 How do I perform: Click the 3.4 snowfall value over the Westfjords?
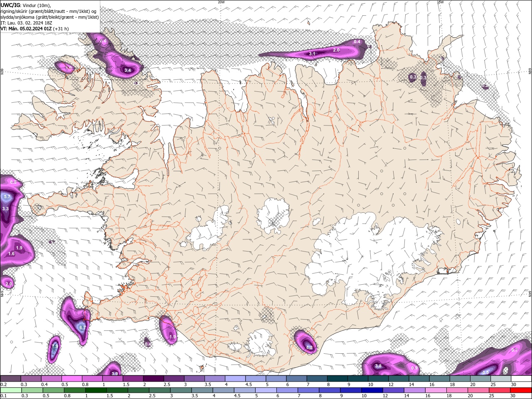point(128,71)
